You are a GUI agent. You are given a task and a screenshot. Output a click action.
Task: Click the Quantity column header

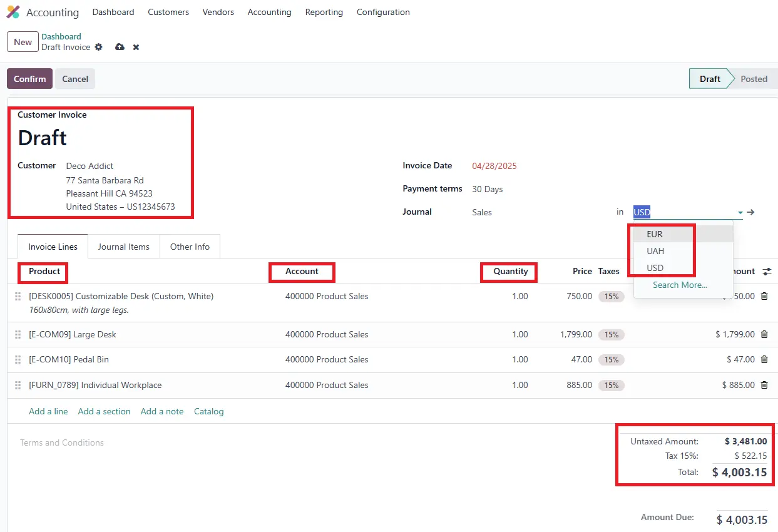511,271
